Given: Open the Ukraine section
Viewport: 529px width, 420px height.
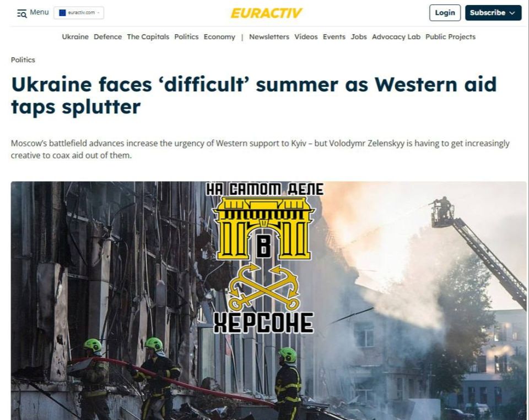Looking at the screenshot, I should pyautogui.click(x=75, y=37).
